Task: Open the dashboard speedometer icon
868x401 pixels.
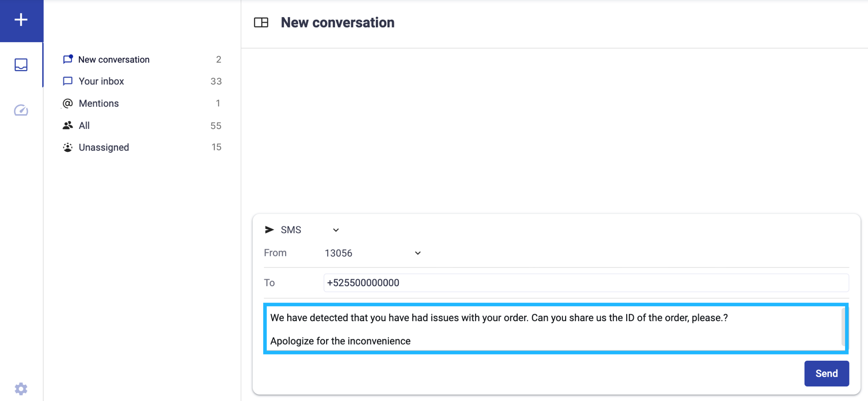Action: (21, 110)
